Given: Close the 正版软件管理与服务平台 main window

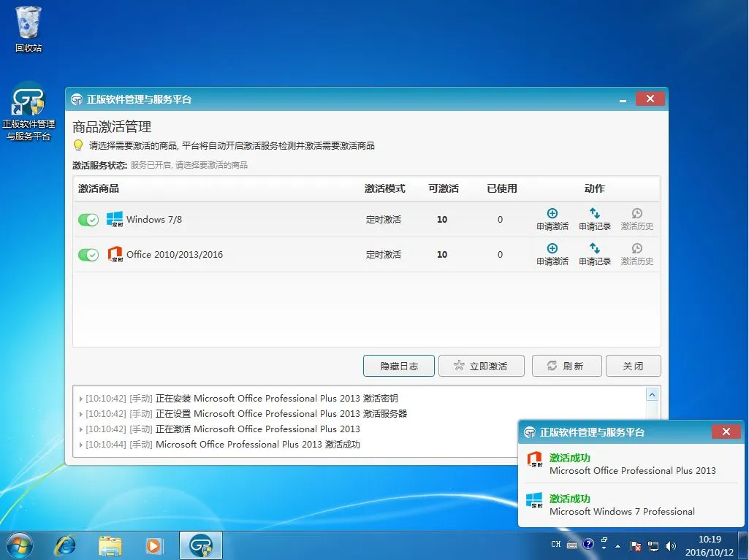Looking at the screenshot, I should [650, 99].
